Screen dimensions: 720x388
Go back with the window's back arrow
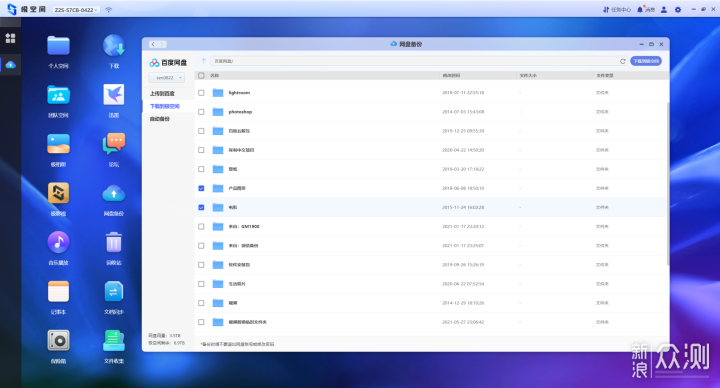[153, 45]
